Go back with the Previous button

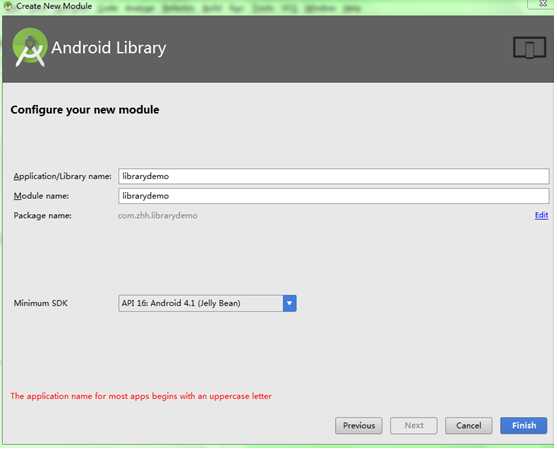tap(359, 425)
